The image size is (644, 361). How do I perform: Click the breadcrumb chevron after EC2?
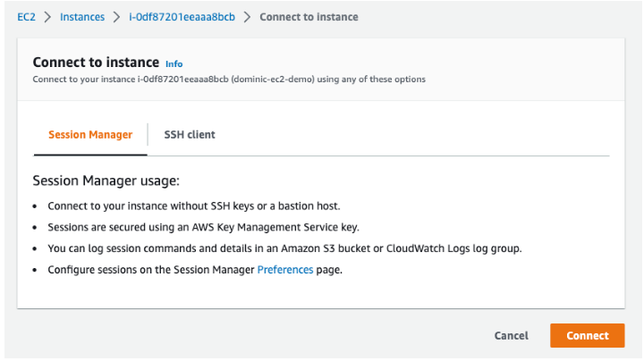pyautogui.click(x=47, y=17)
